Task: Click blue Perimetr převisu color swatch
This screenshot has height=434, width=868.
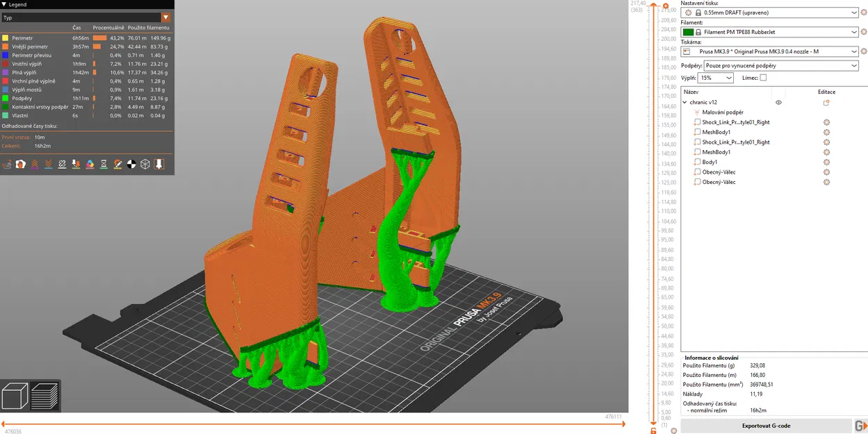Action: (6, 55)
